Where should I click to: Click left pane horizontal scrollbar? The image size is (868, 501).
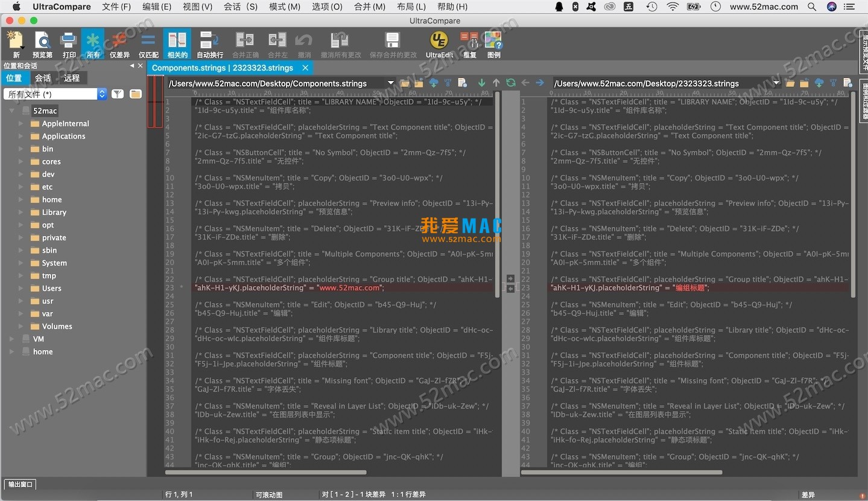(x=265, y=472)
